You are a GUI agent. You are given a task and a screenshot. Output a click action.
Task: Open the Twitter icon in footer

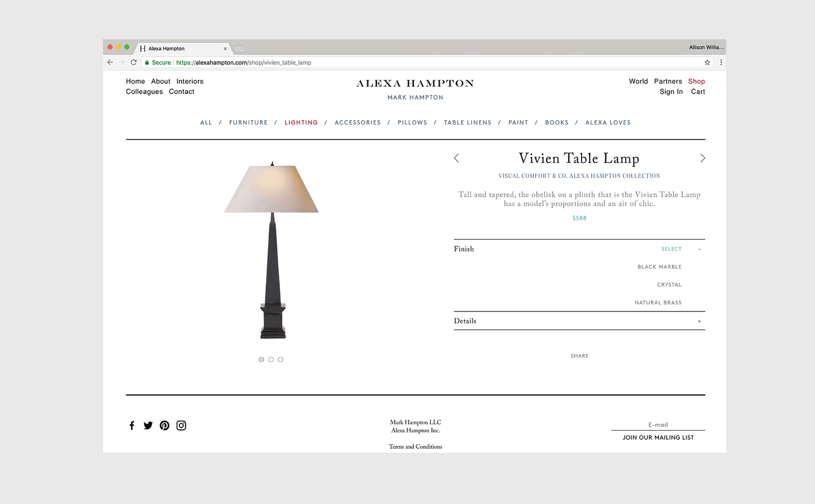point(148,425)
